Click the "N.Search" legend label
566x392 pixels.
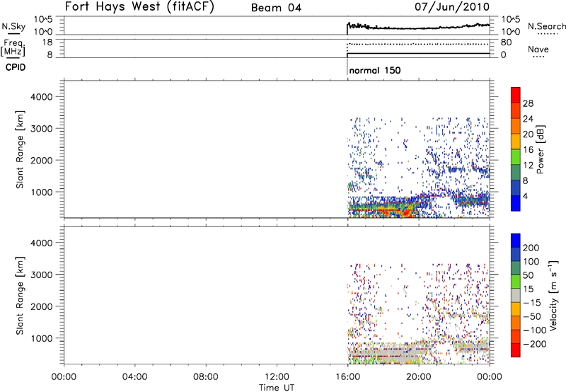click(546, 26)
